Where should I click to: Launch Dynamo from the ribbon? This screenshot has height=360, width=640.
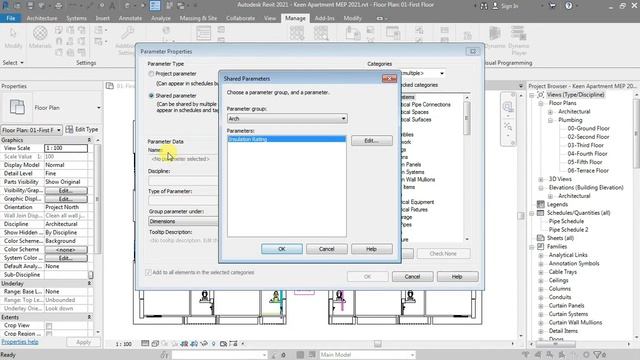tap(495, 38)
